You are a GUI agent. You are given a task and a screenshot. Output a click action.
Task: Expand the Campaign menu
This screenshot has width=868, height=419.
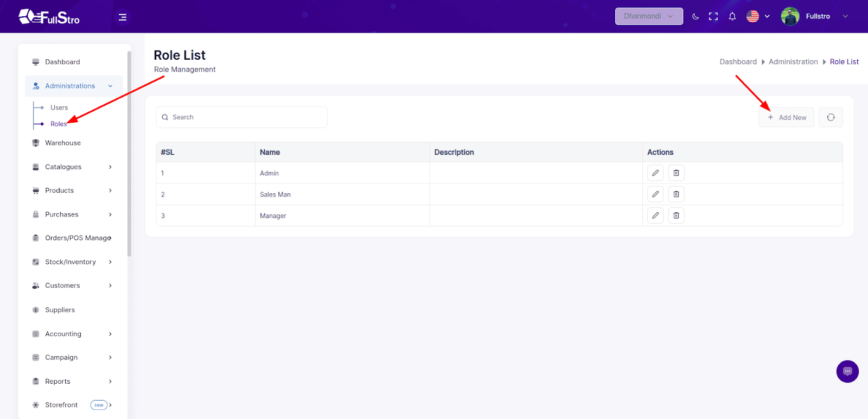pos(74,357)
